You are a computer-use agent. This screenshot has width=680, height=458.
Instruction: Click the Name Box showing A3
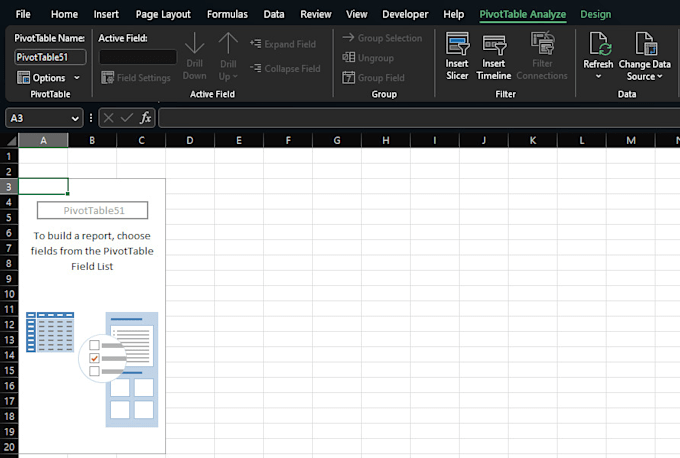(x=37, y=118)
